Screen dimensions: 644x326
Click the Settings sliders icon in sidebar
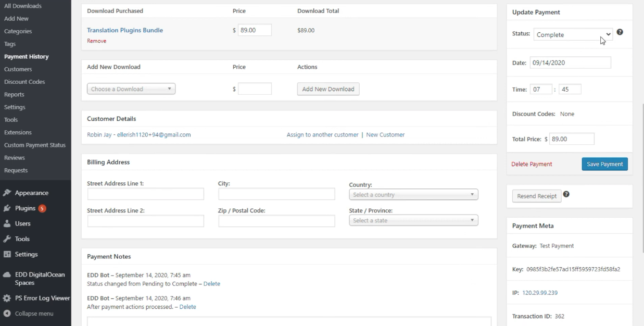[x=7, y=255]
